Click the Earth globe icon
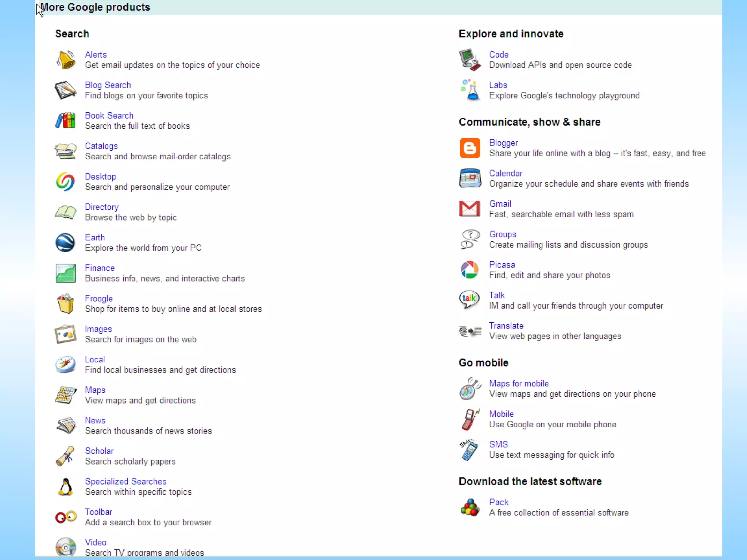Screen dimensions: 747x560 tap(66, 242)
